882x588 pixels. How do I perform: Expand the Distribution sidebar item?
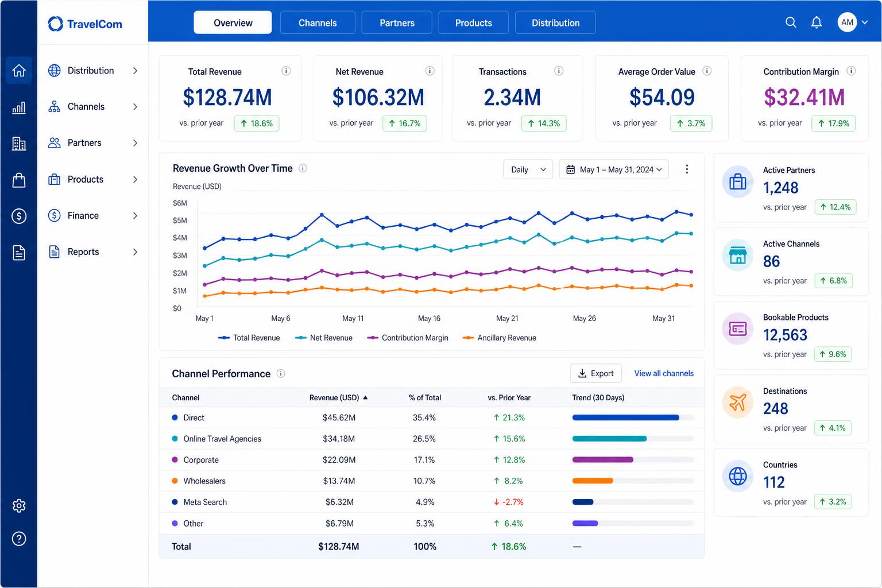pyautogui.click(x=93, y=71)
